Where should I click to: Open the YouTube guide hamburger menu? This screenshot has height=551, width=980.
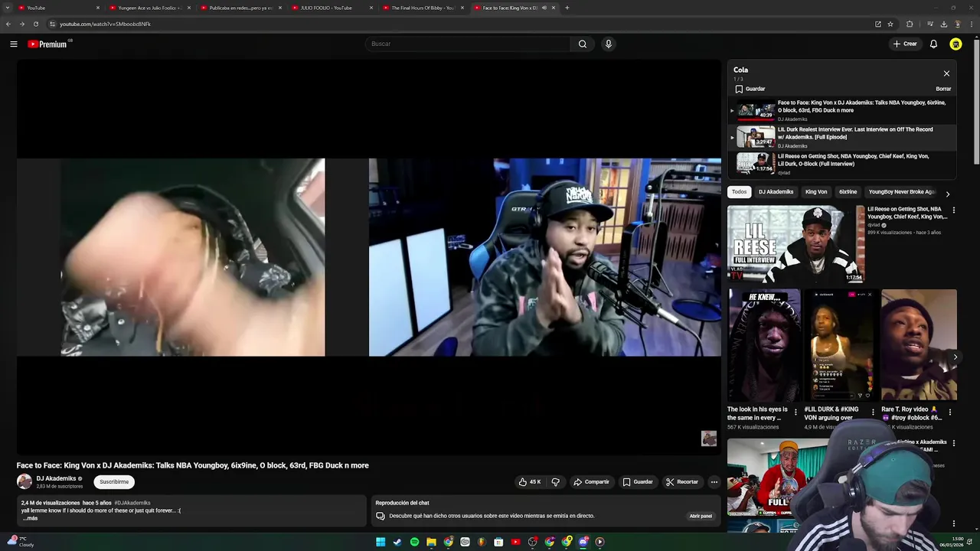click(x=14, y=44)
